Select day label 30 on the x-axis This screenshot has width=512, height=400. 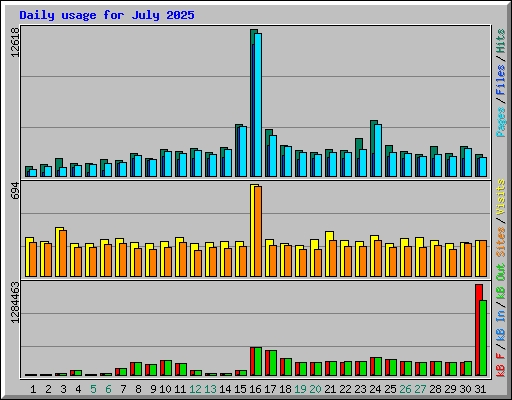click(465, 389)
